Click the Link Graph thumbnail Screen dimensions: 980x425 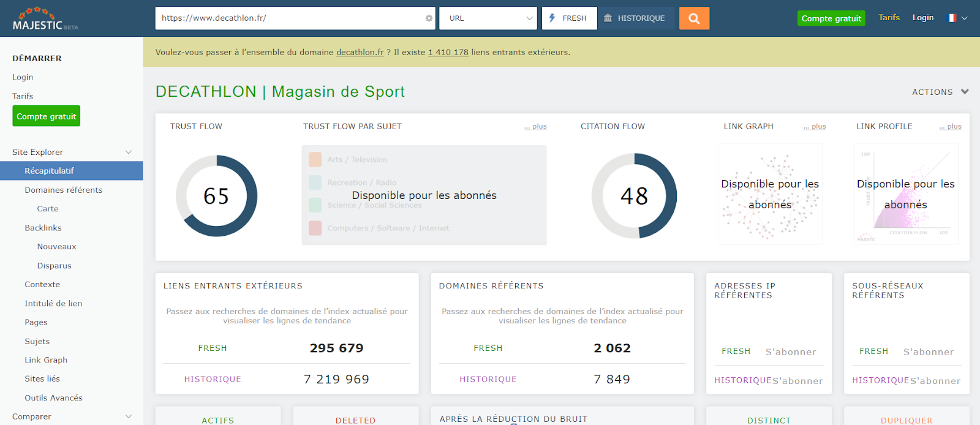pos(770,194)
